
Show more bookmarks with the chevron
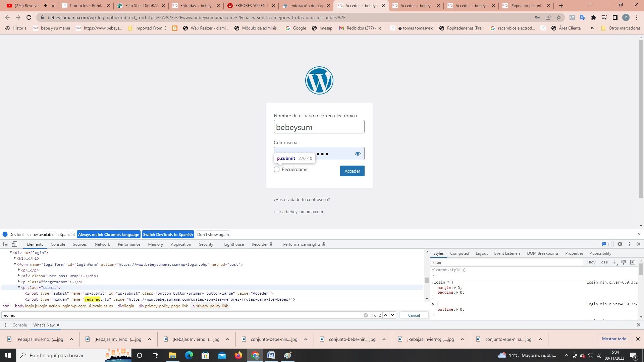coord(592,28)
